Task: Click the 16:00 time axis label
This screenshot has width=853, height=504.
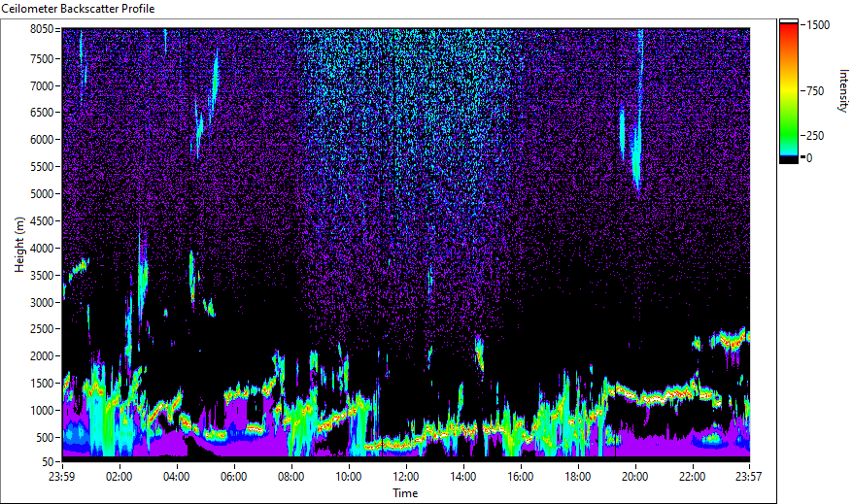Action: 521,477
